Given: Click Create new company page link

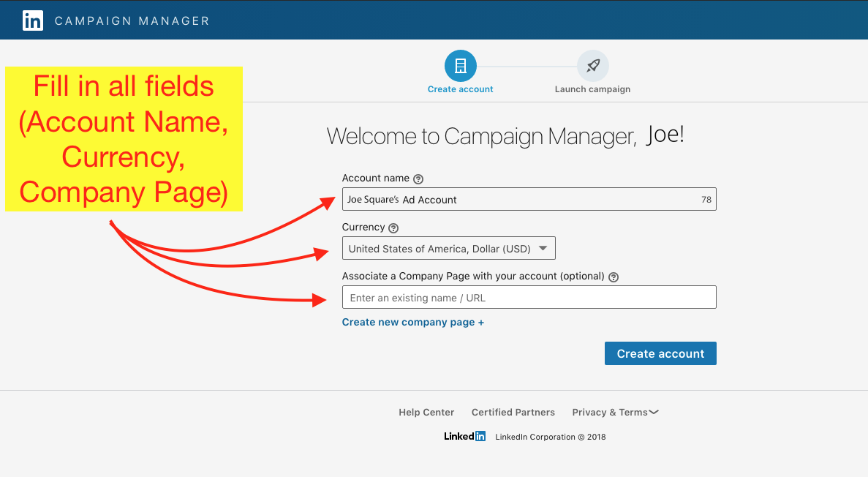Looking at the screenshot, I should click(413, 322).
